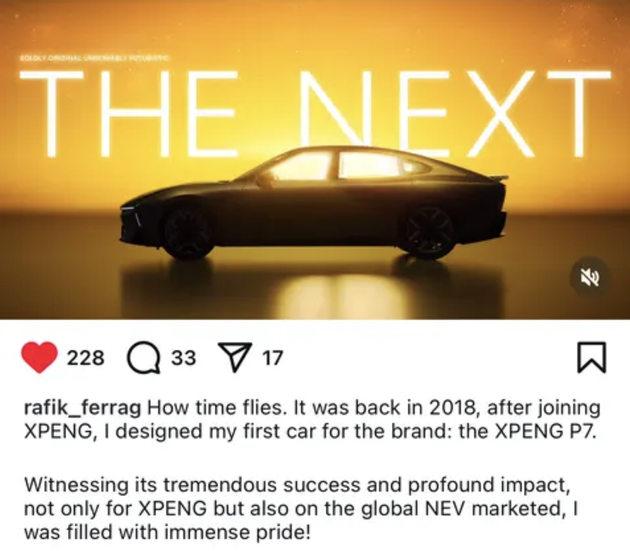630x551 pixels.
Task: Click the car's rear wheel
Action: 430,232
